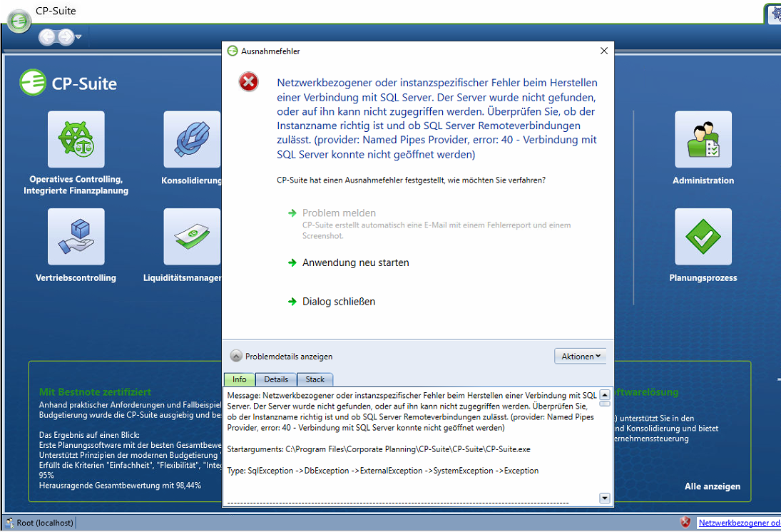
Task: Select the Info tab
Action: pyautogui.click(x=239, y=379)
